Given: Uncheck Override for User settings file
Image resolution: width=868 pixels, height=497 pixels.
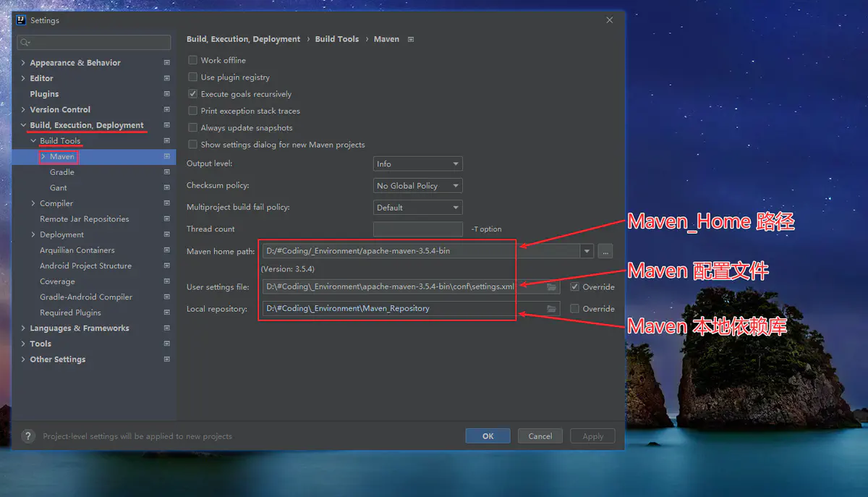Looking at the screenshot, I should click(575, 287).
